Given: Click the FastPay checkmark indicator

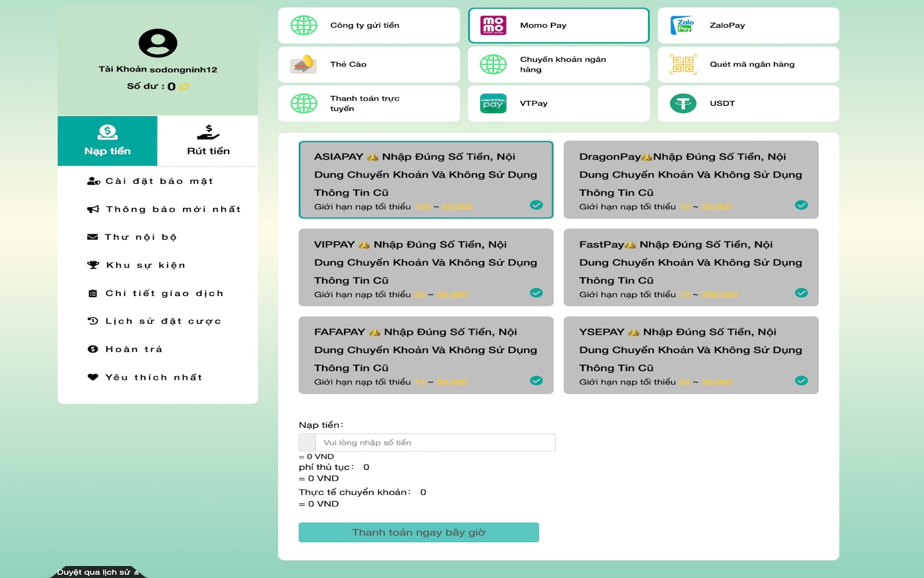Looking at the screenshot, I should point(802,293).
